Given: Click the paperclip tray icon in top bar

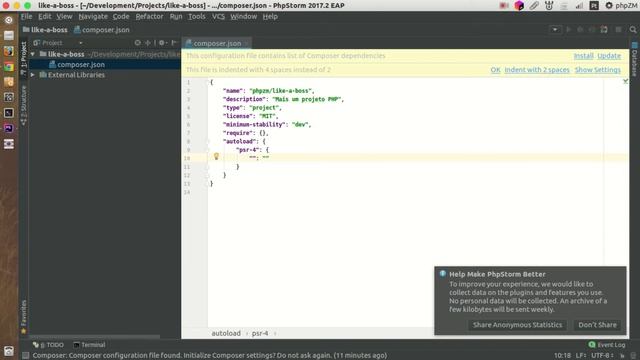Looking at the screenshot, I should 534,5.
